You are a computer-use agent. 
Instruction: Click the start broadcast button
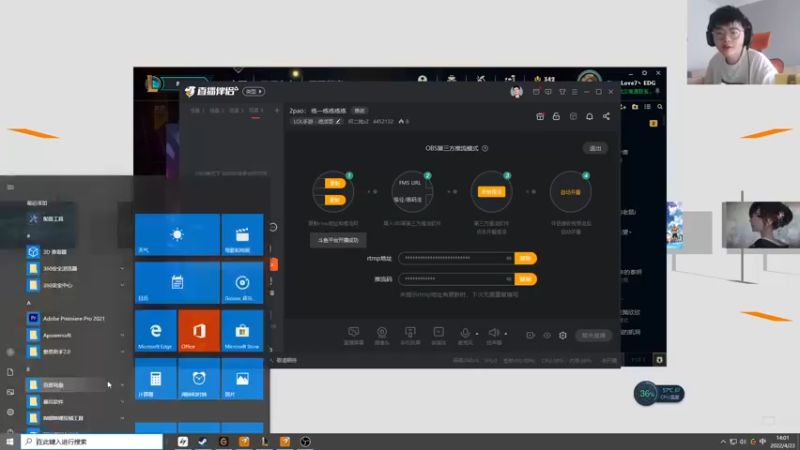593,335
